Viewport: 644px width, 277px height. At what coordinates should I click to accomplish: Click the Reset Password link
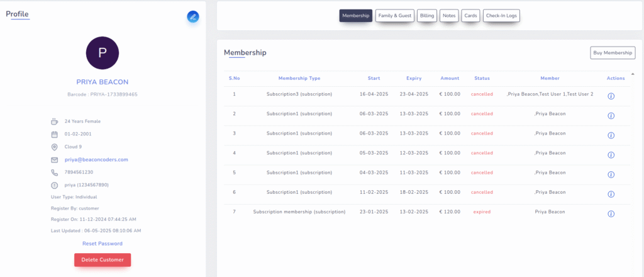pyautogui.click(x=103, y=244)
